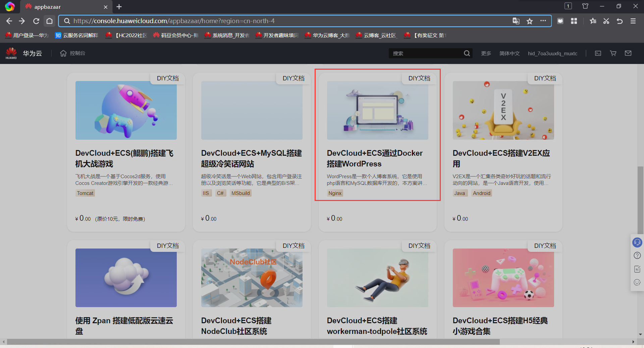Click the Nginx tag

click(x=335, y=193)
